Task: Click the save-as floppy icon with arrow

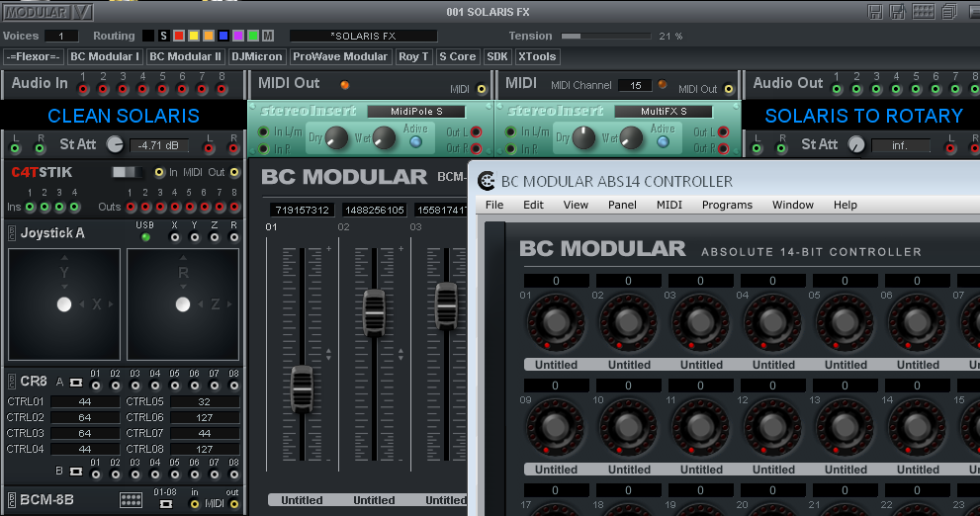Action: coord(898,11)
